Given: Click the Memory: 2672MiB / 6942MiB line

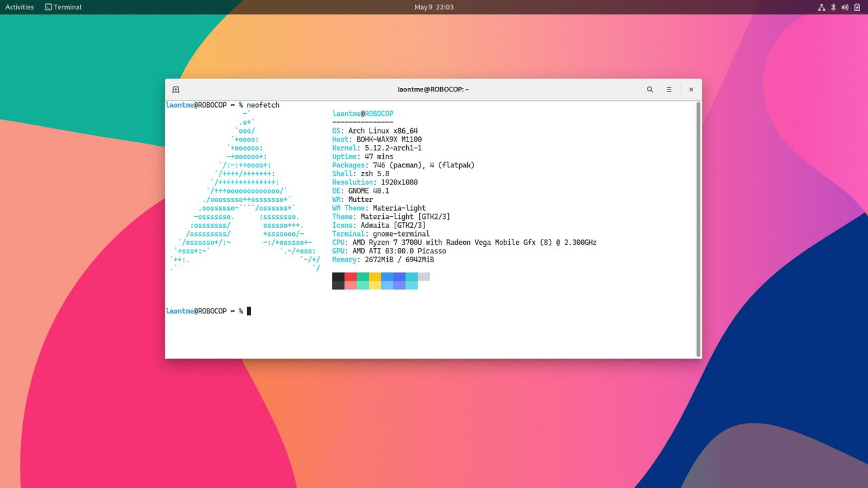Looking at the screenshot, I should coord(383,260).
